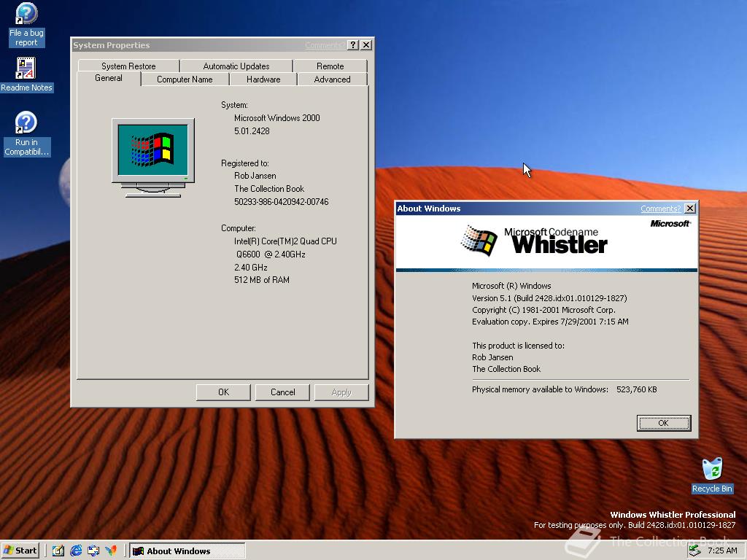Open the File a bug report desktop shortcut
The height and width of the screenshot is (560, 747).
coord(26,25)
